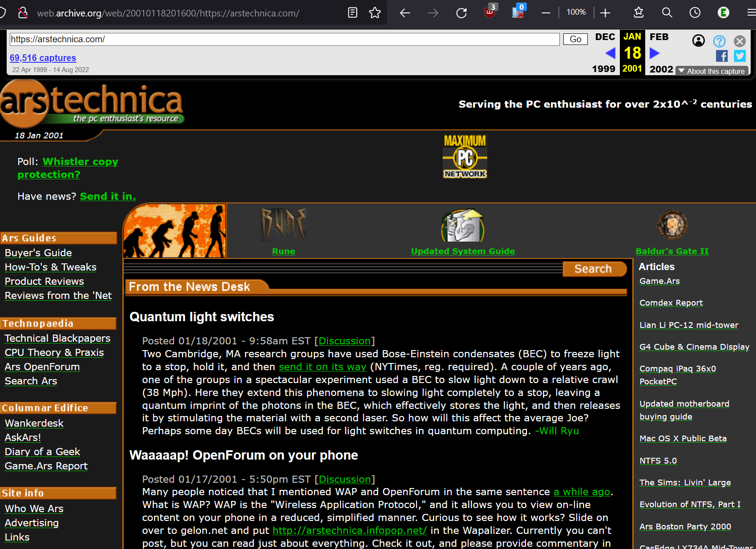This screenshot has width=756, height=549.
Task: Click the System Guide icon image
Action: (463, 226)
